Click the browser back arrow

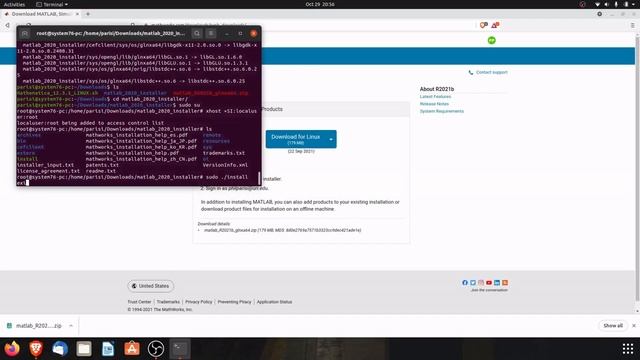click(x=7, y=25)
